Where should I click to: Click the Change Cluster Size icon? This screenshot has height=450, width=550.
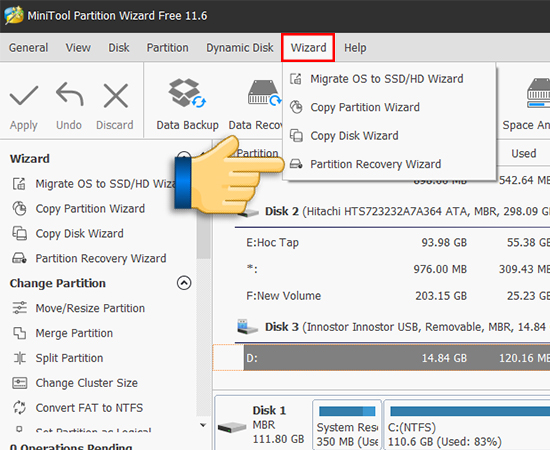click(19, 383)
